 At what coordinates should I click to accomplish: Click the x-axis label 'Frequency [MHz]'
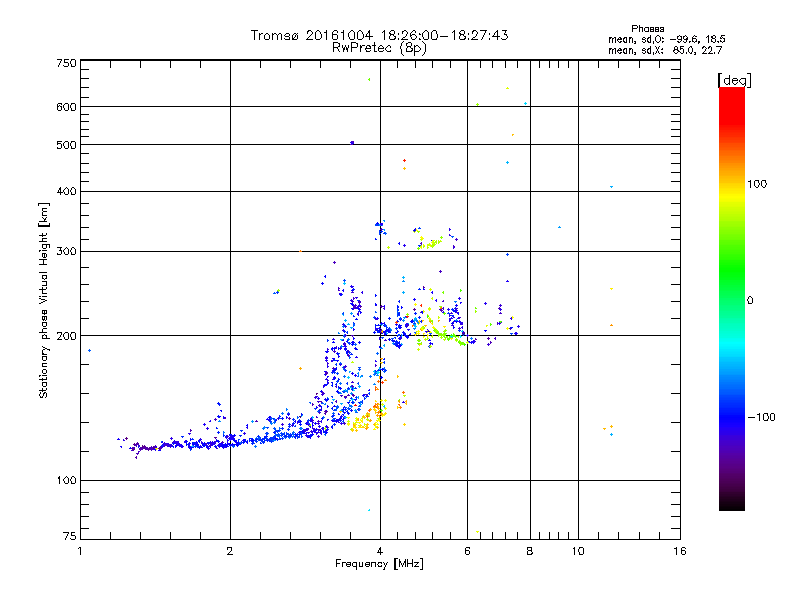pyautogui.click(x=379, y=564)
